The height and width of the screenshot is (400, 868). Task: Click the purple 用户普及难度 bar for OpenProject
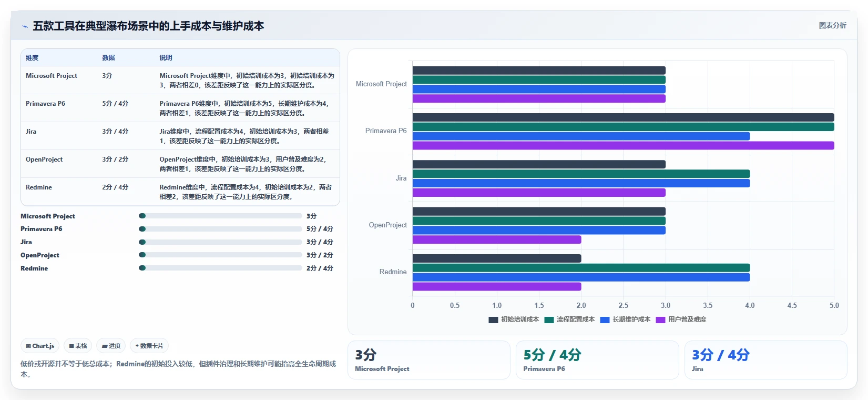497,239
